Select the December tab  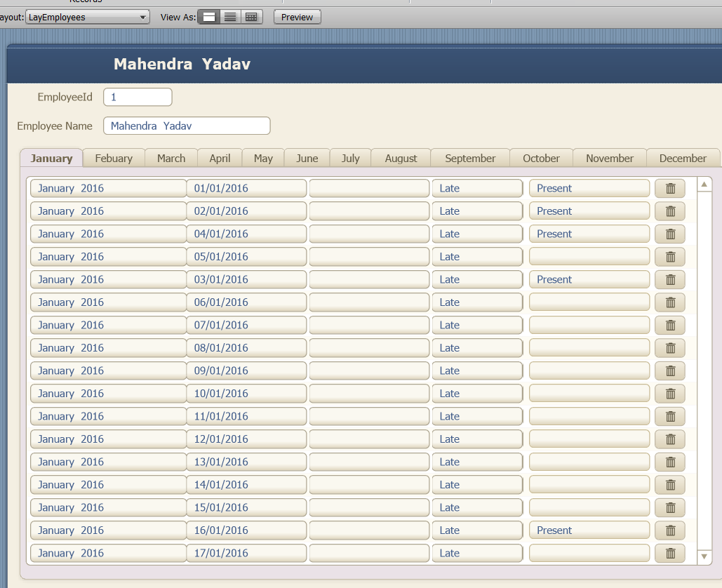[683, 159]
